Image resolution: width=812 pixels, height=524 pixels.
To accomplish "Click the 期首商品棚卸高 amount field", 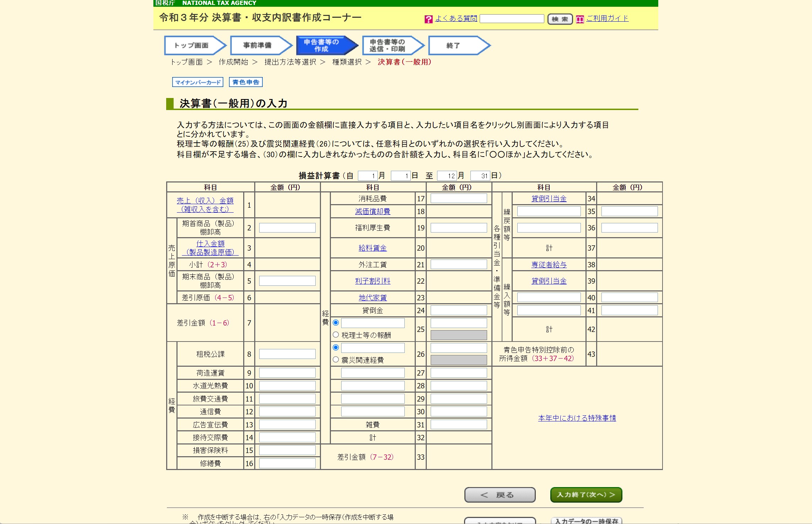I will (288, 228).
